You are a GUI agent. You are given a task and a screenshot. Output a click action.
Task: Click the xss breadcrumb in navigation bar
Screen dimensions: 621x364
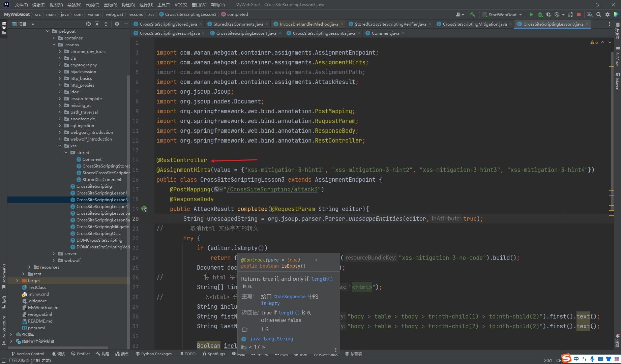pos(151,14)
